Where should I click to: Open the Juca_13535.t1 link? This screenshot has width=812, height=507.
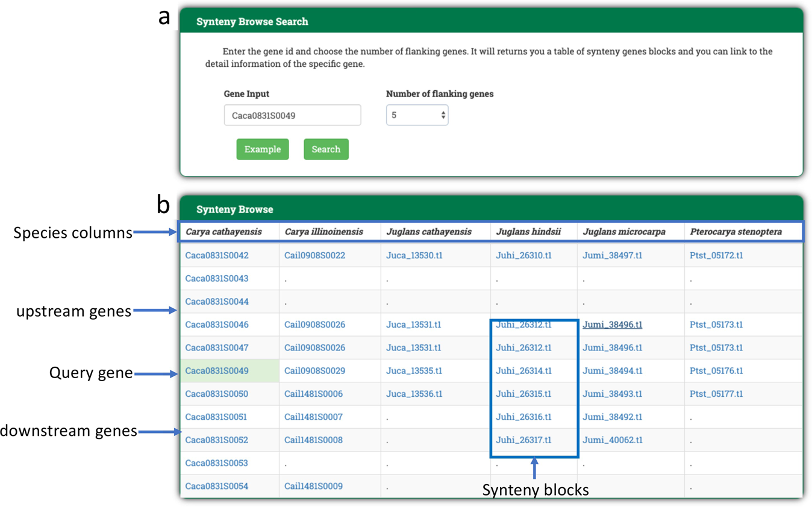pos(414,371)
